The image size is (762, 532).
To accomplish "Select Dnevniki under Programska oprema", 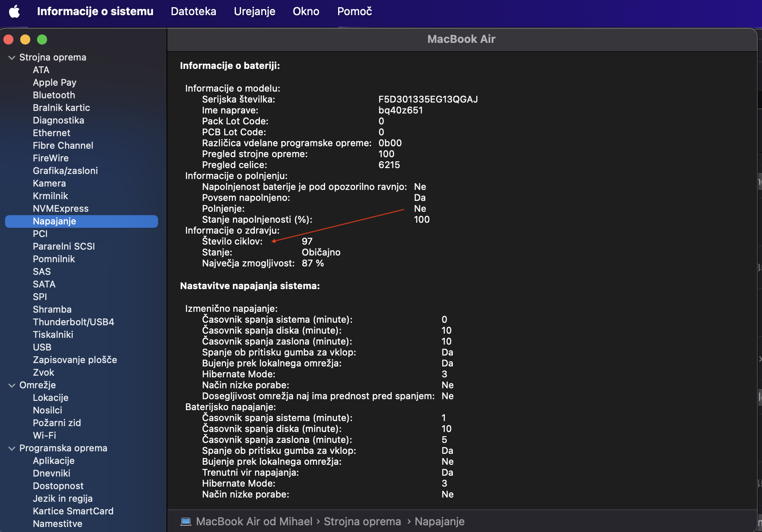I will 51,473.
